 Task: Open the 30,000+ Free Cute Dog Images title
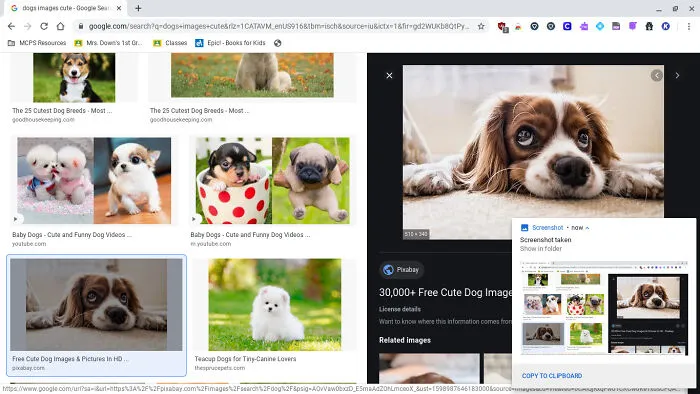446,292
